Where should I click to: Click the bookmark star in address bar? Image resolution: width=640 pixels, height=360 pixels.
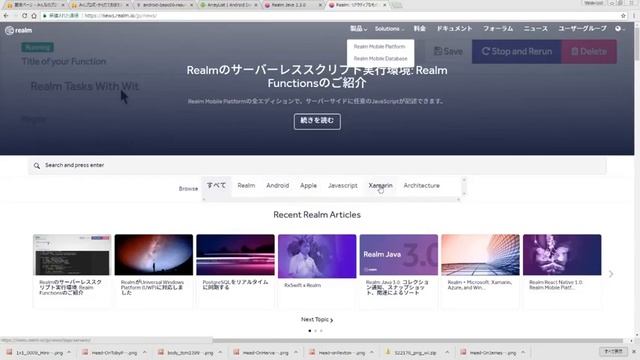623,16
